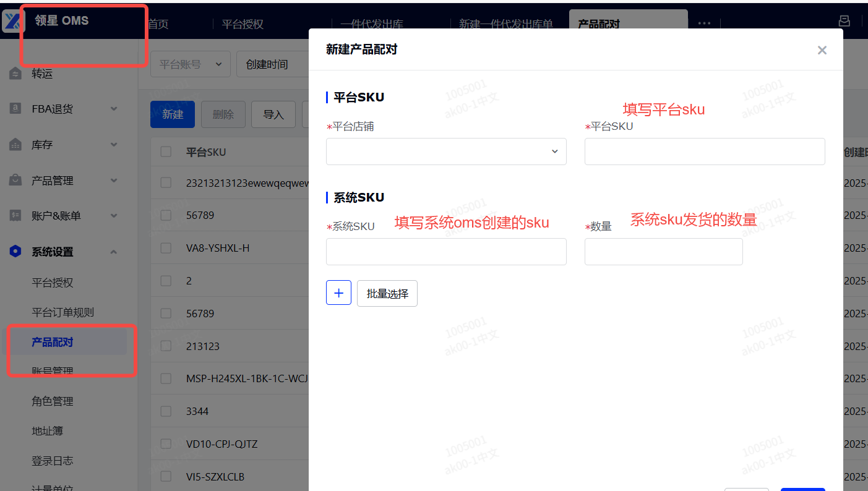Open the 平台店铺 dropdown
Viewport: 868px width, 491px height.
pyautogui.click(x=446, y=152)
